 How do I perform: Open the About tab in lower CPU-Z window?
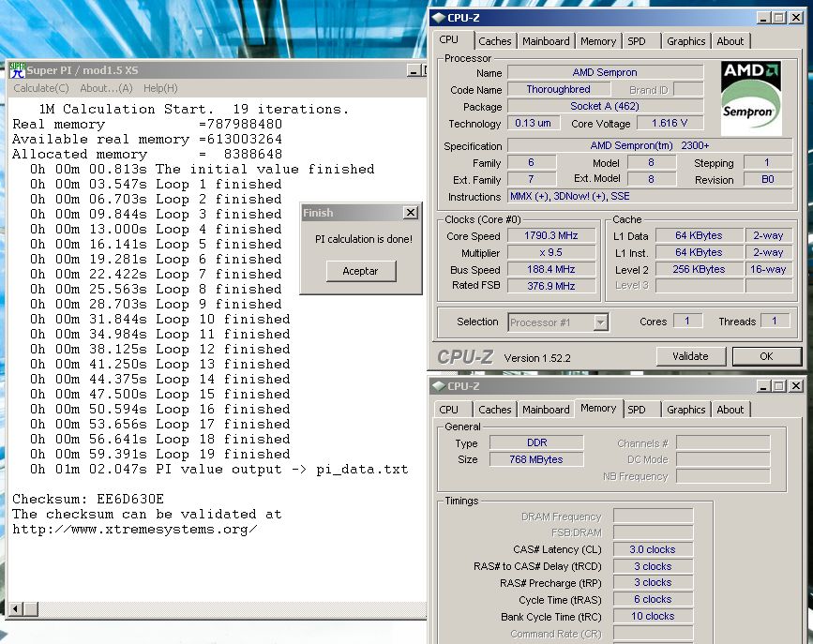730,410
